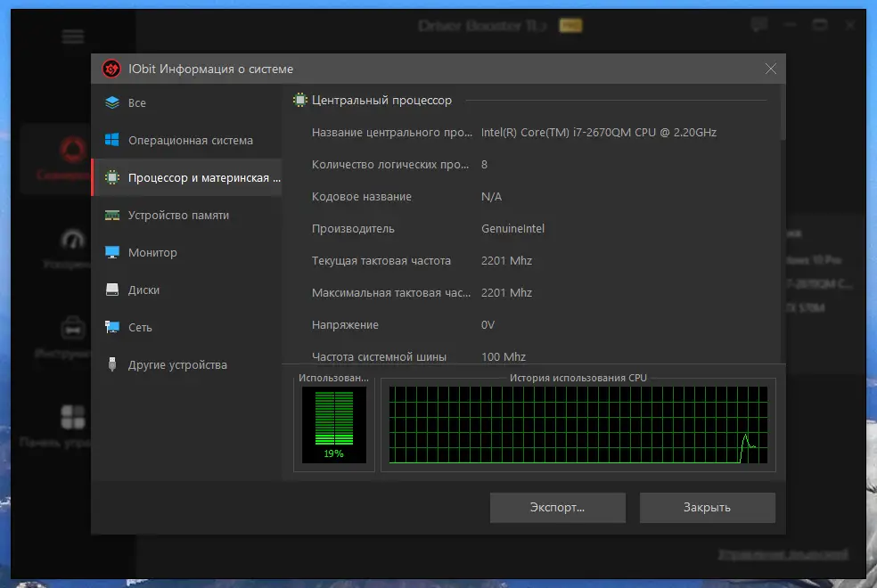Click the 'Частота системной шины' label
This screenshot has height=588, width=877.
tap(379, 356)
